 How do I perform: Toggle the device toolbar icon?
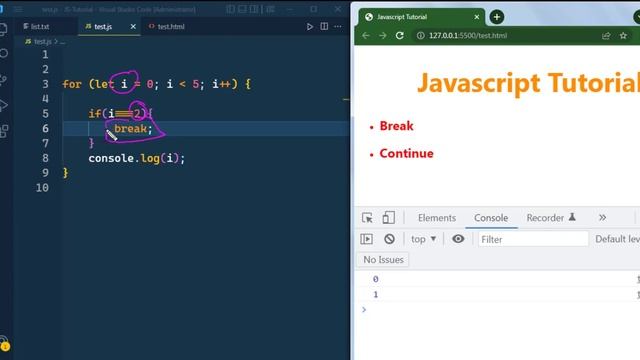click(388, 218)
